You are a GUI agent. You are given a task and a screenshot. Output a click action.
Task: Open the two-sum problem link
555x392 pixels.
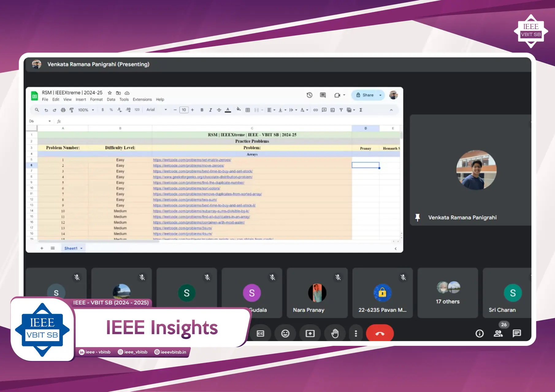(185, 199)
